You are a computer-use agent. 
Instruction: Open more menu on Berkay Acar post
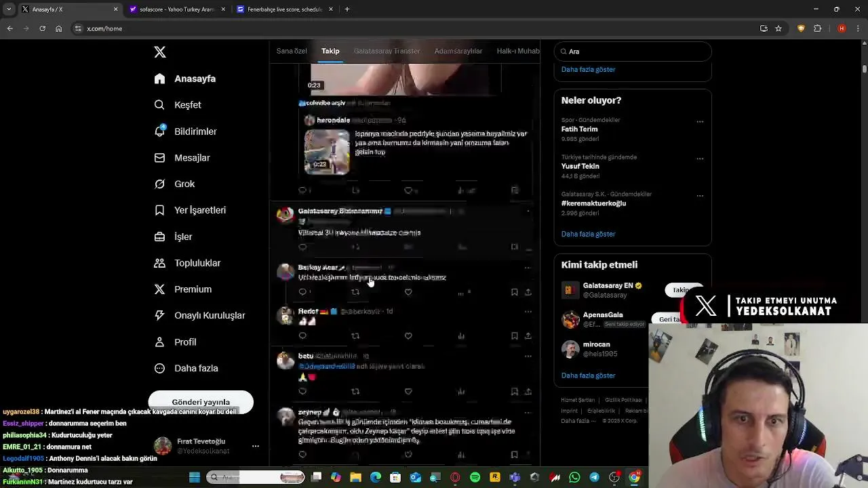[528, 268]
